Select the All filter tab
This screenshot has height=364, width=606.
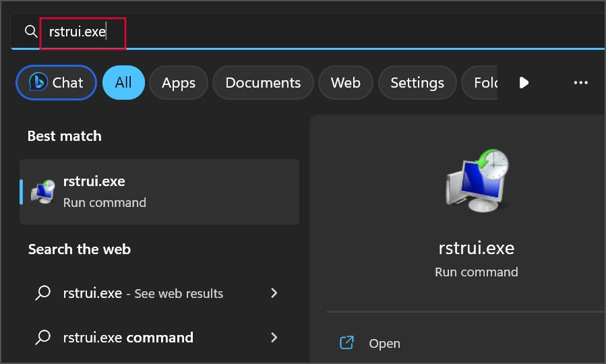(x=123, y=83)
